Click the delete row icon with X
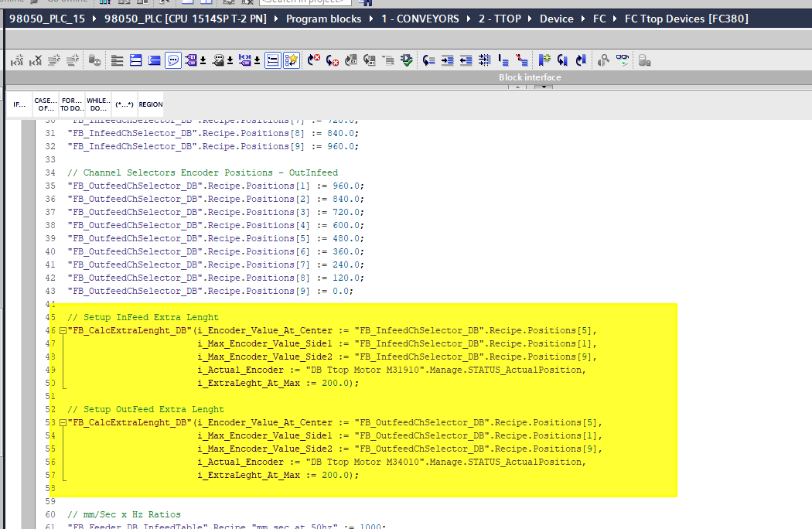This screenshot has height=529, width=812. [x=36, y=60]
